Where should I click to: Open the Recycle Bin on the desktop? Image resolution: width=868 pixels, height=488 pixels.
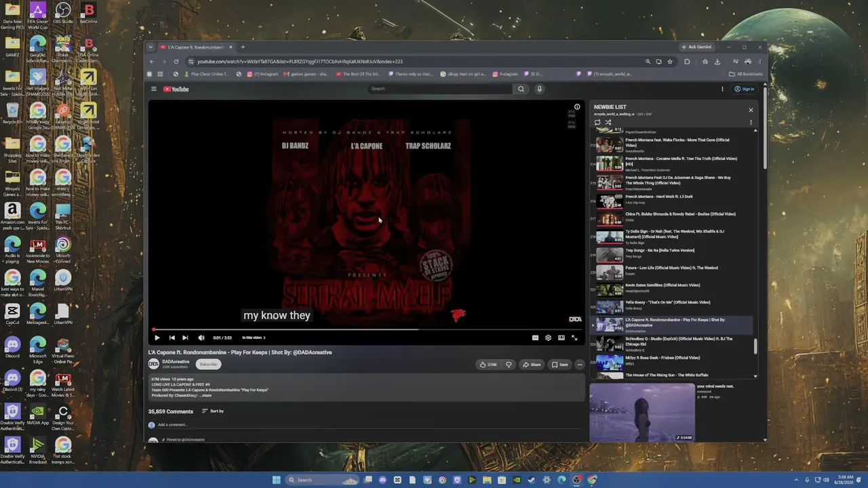(x=12, y=114)
